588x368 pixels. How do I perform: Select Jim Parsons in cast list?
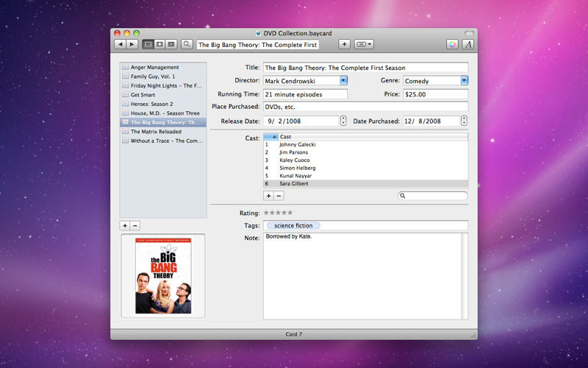tap(365, 152)
